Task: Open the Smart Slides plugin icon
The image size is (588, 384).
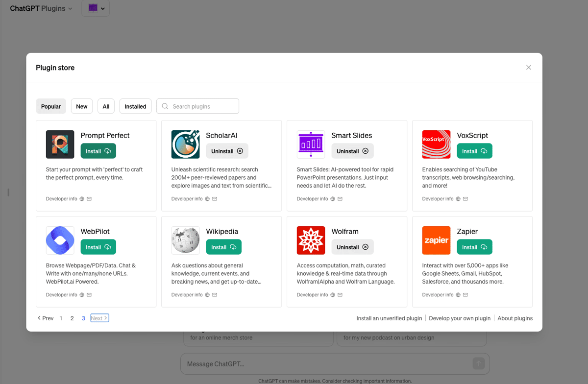Action: click(x=311, y=144)
